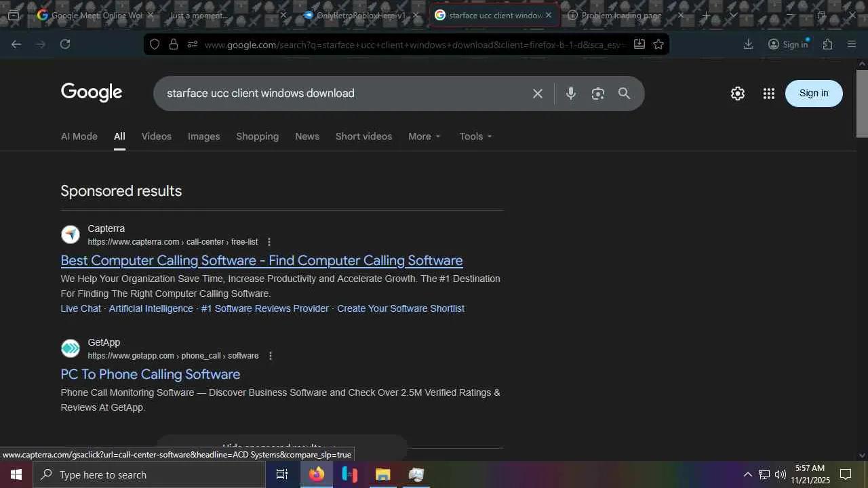The height and width of the screenshot is (488, 868).
Task: Open the volume control in system tray
Action: pyautogui.click(x=781, y=474)
